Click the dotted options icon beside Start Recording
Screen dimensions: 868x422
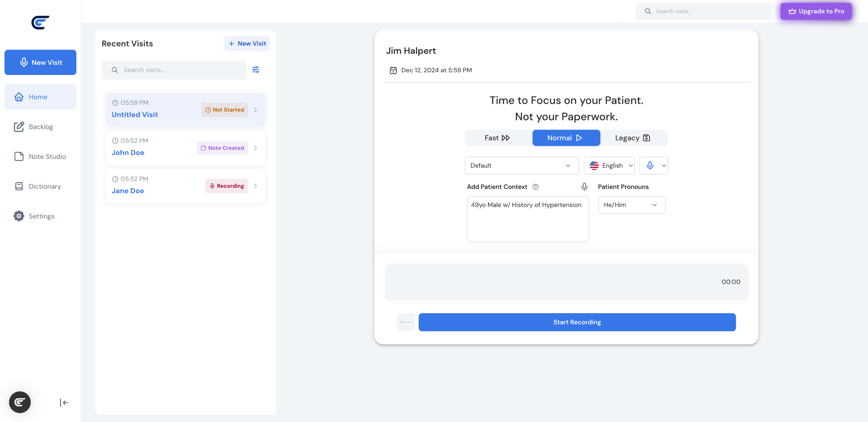coord(406,322)
